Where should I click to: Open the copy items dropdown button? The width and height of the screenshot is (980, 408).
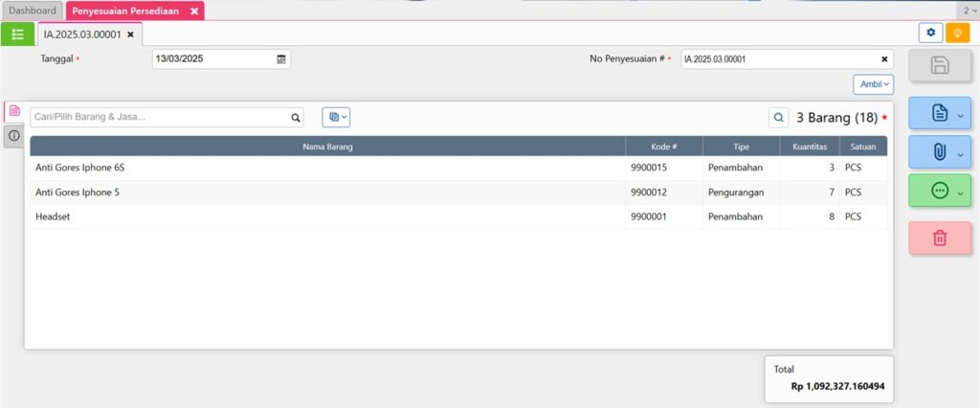(x=336, y=117)
